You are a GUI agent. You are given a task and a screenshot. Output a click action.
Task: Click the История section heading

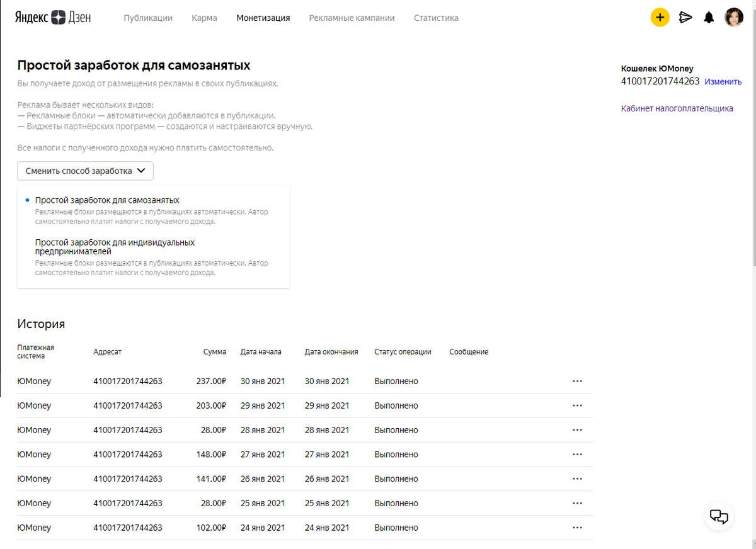click(41, 324)
